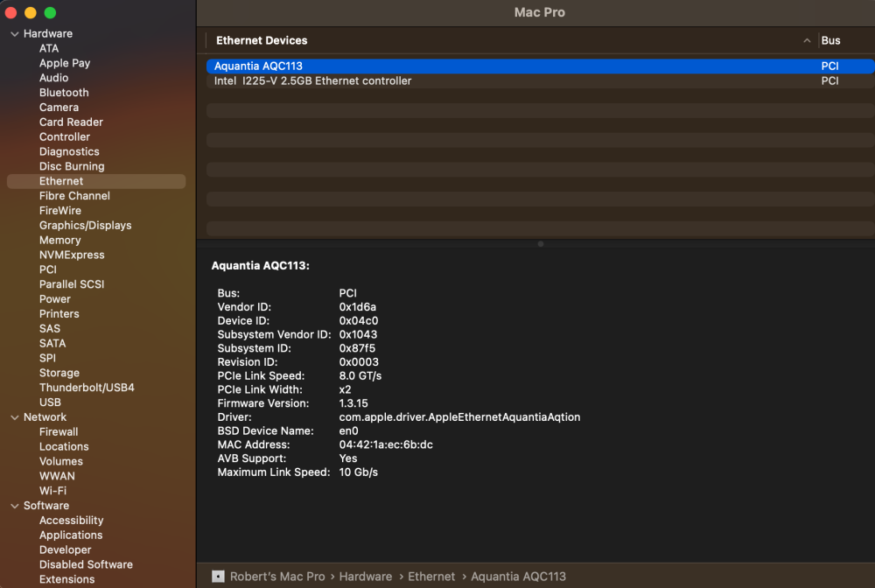
Task: Open Disc Burning in the sidebar
Action: [72, 166]
